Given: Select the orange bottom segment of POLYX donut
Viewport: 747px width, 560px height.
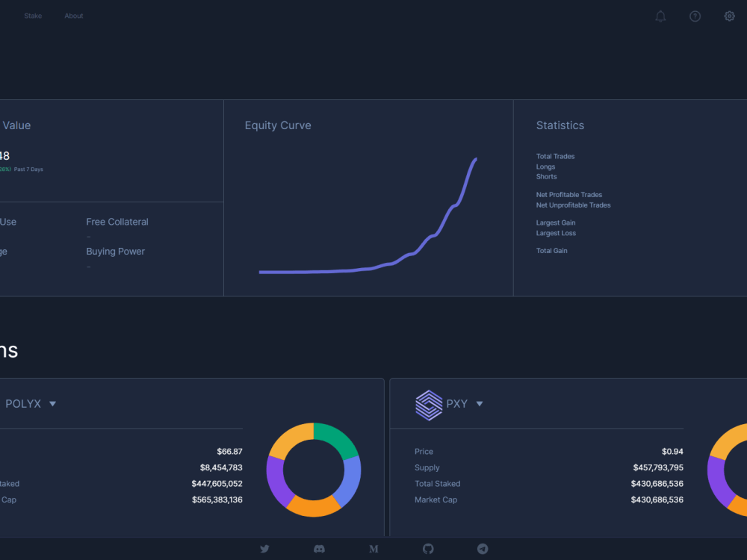Looking at the screenshot, I should click(x=314, y=507).
